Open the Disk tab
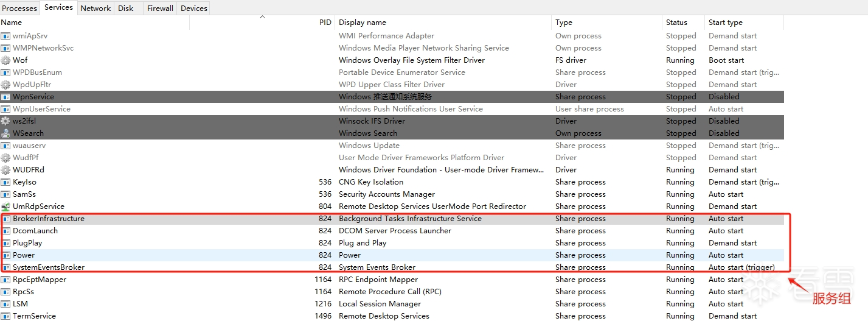Image resolution: width=868 pixels, height=321 pixels. tap(126, 8)
